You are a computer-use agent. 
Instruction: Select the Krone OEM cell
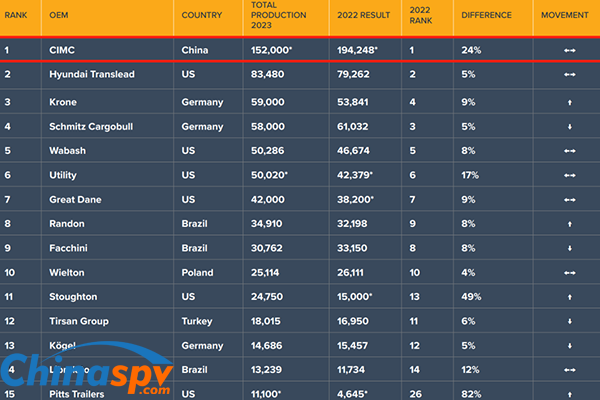point(63,102)
